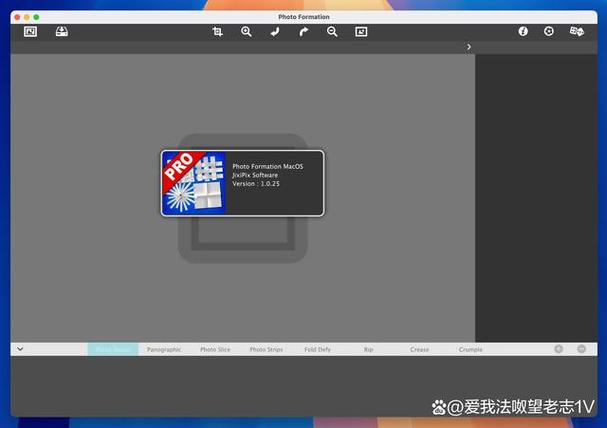Select the Fold Defy tab
607x428 pixels.
click(317, 349)
